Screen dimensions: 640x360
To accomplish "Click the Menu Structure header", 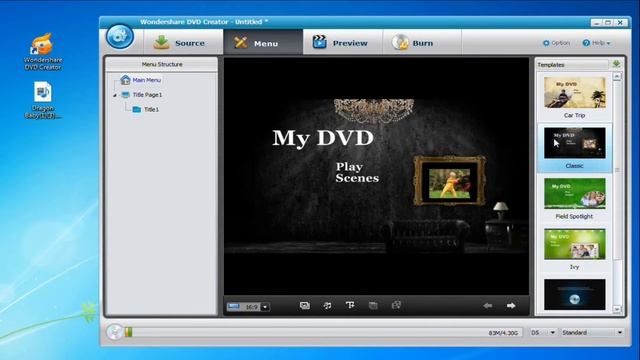I will [162, 64].
